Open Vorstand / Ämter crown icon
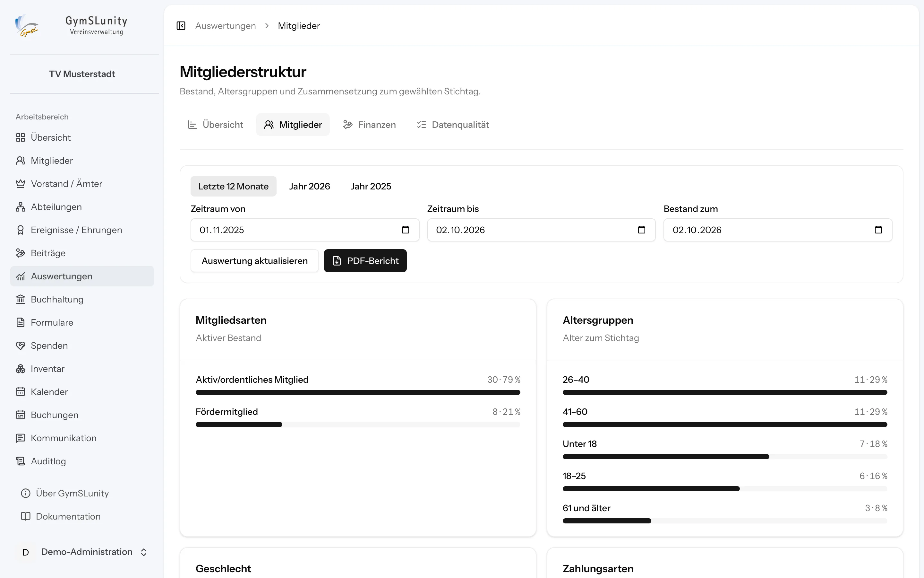The height and width of the screenshot is (578, 924). (x=20, y=184)
